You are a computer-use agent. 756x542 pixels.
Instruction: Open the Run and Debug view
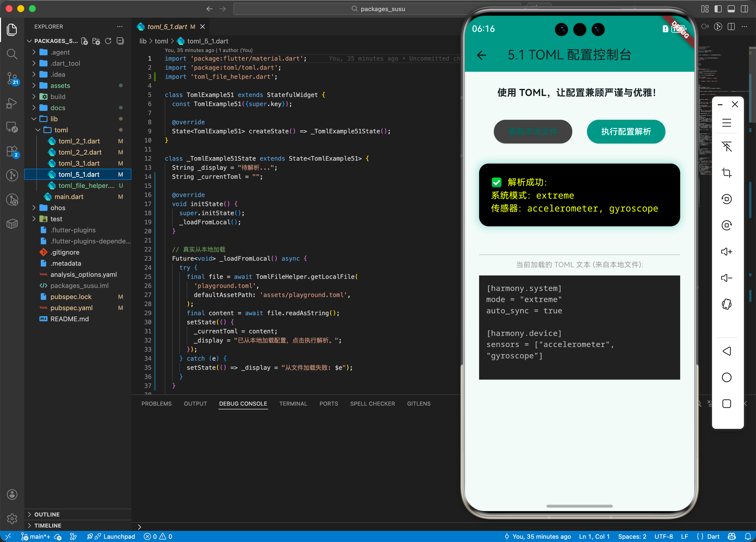click(12, 103)
